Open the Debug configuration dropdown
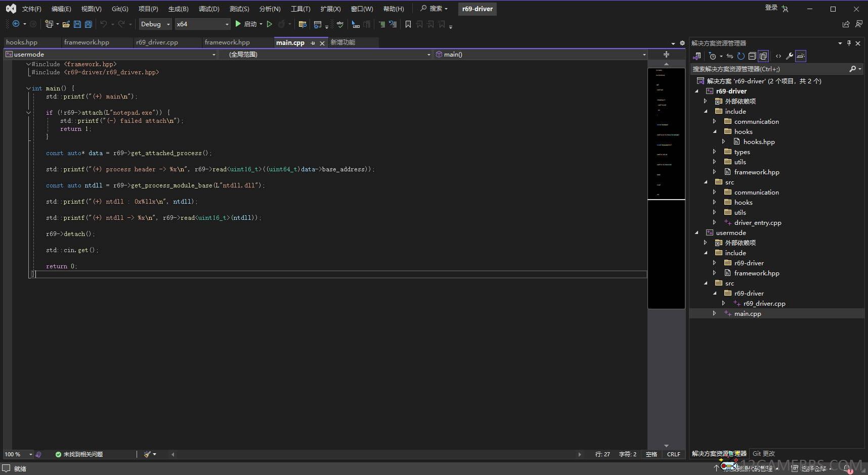 (x=155, y=24)
